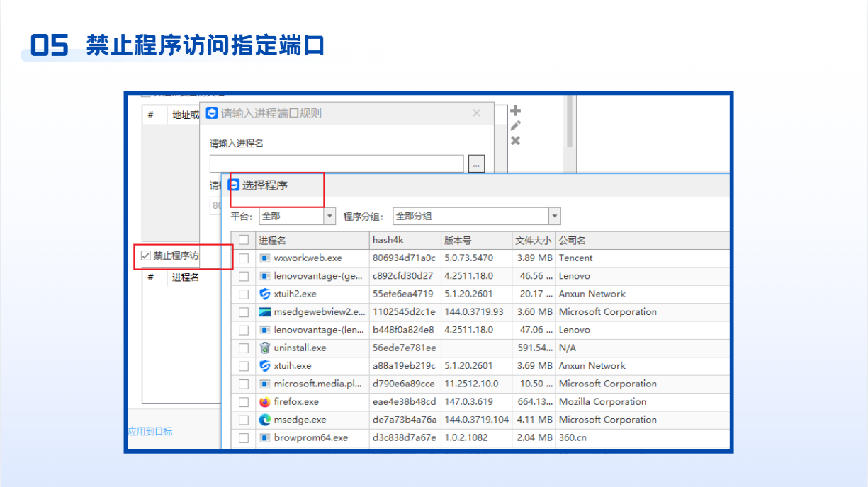Viewport: 868px width, 487px height.
Task: Click the msedge.exe program icon
Action: click(265, 420)
